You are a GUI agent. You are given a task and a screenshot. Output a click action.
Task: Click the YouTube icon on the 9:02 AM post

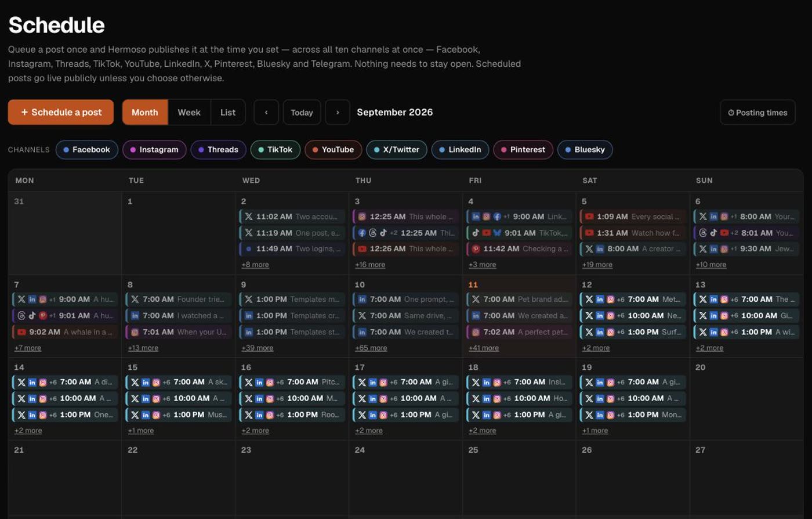coord(21,332)
